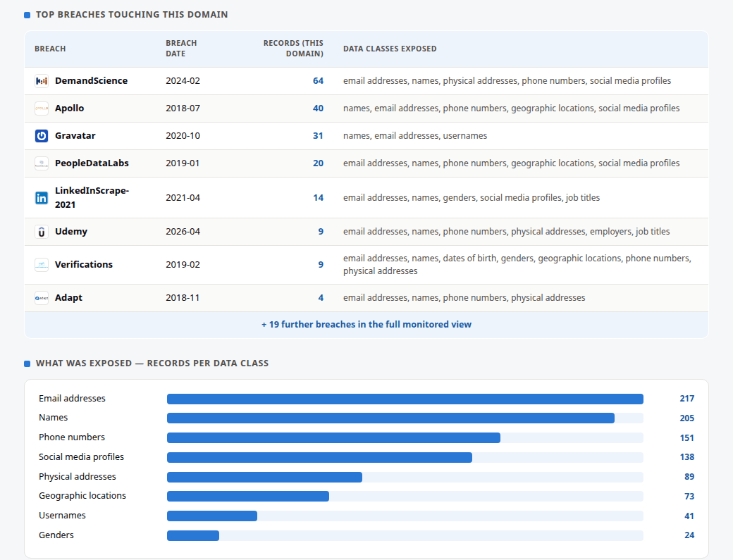
Task: Click 'What was exposed' section heading
Action: coord(152,363)
